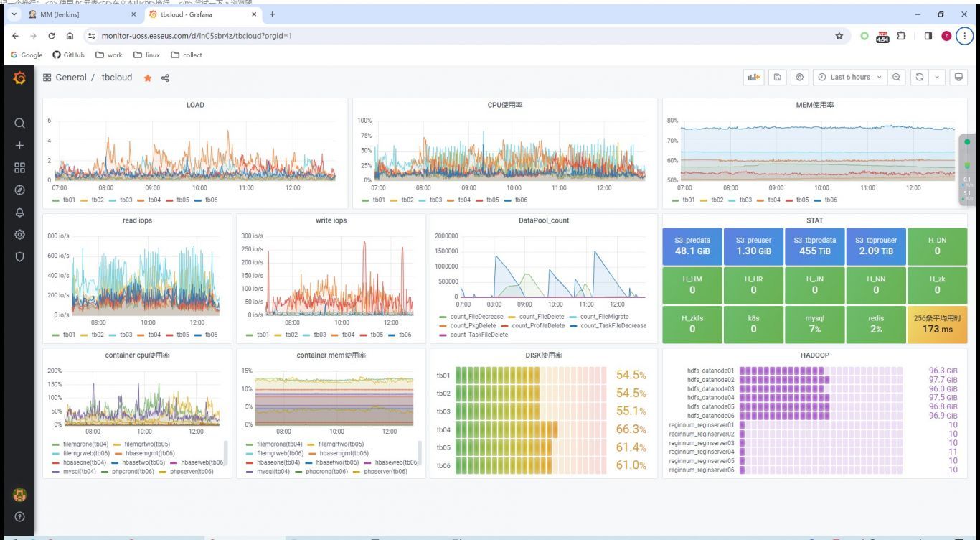The image size is (980, 540).
Task: Click the S3_tbprodata 455 TiB stat tile
Action: click(x=815, y=246)
